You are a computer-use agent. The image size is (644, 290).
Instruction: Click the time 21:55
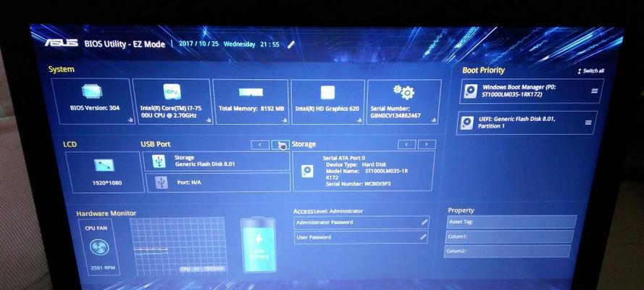tap(269, 44)
